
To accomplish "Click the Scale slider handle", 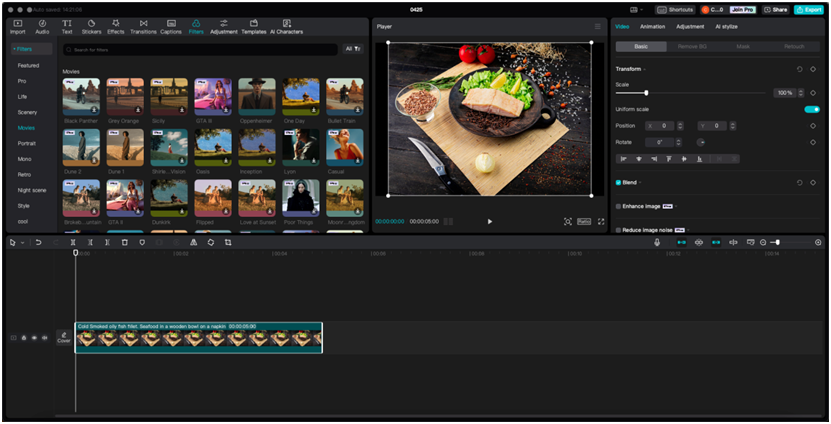I will (x=646, y=93).
